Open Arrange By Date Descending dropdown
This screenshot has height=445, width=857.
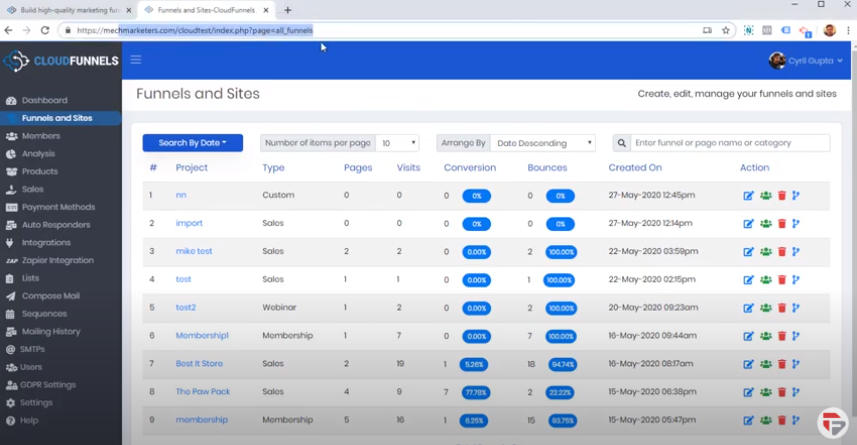coord(543,143)
